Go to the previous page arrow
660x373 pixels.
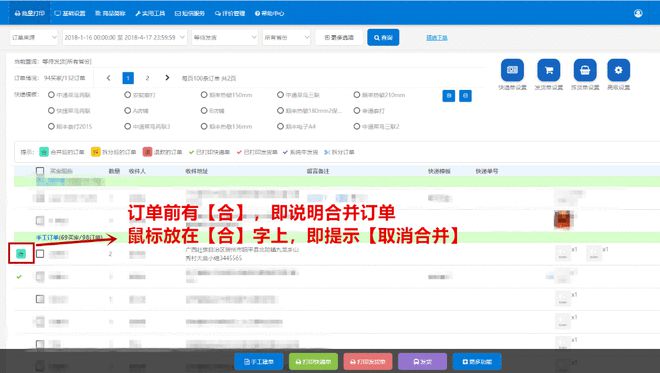109,78
